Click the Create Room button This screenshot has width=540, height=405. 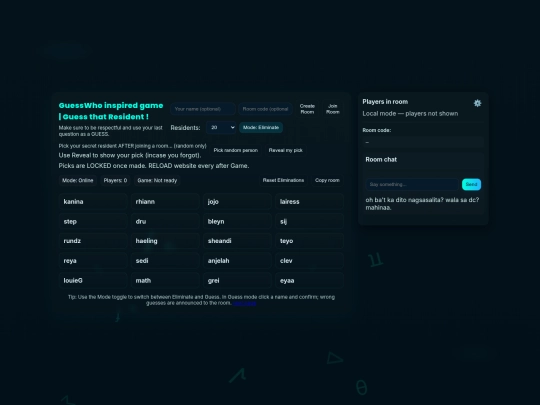(307, 109)
